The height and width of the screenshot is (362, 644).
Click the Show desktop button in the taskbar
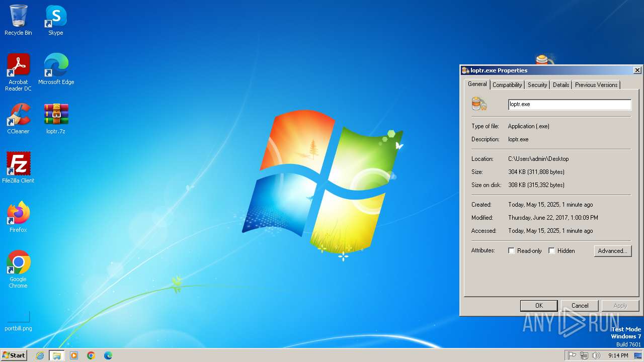pos(638,355)
